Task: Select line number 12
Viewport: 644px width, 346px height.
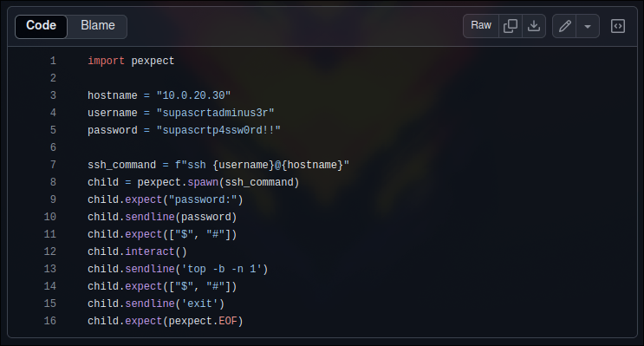Action: pos(50,251)
